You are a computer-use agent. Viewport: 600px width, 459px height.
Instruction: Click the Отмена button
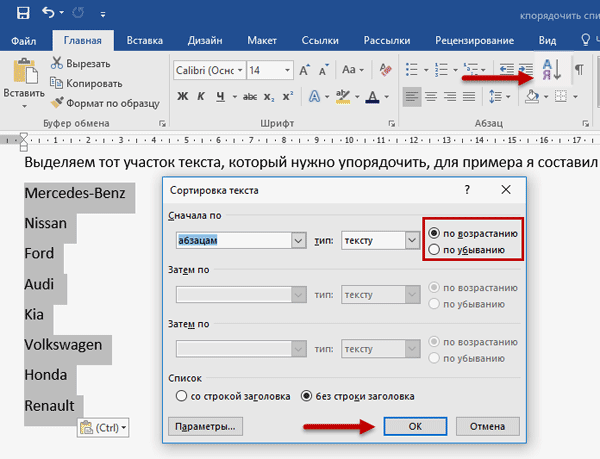click(x=488, y=426)
